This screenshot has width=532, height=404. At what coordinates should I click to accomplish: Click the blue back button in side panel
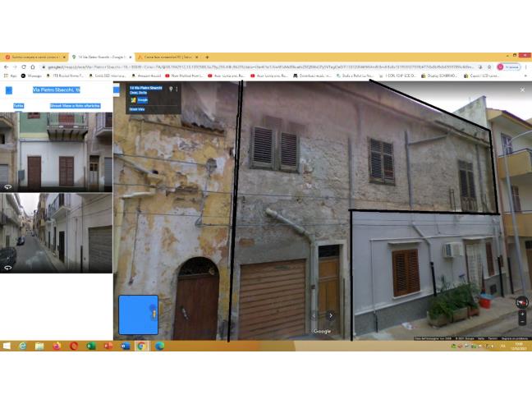coord(9,90)
